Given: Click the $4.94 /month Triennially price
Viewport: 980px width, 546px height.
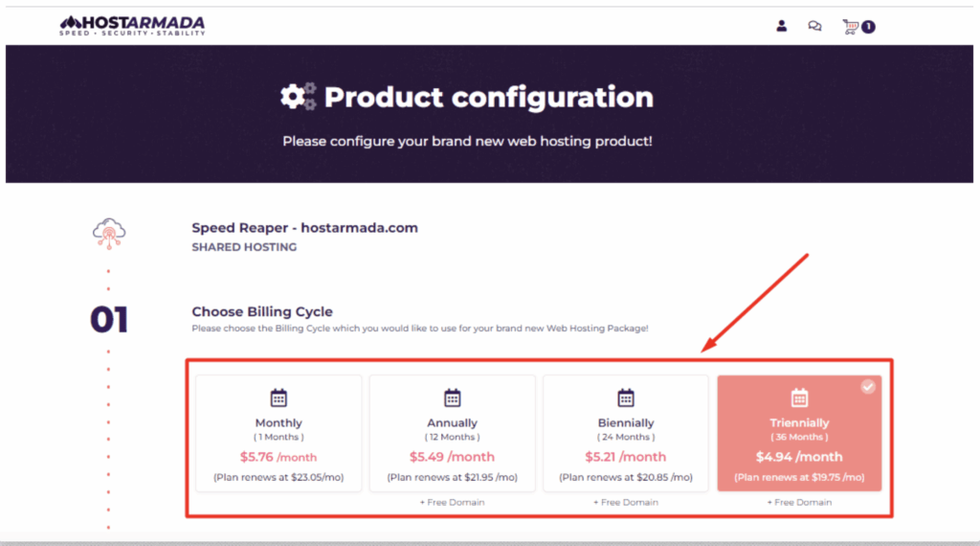Looking at the screenshot, I should (x=799, y=457).
